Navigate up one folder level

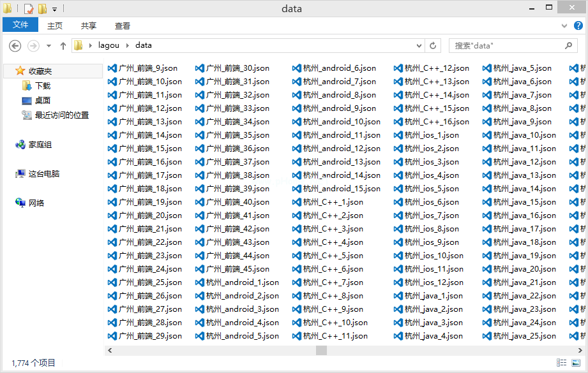(x=63, y=46)
